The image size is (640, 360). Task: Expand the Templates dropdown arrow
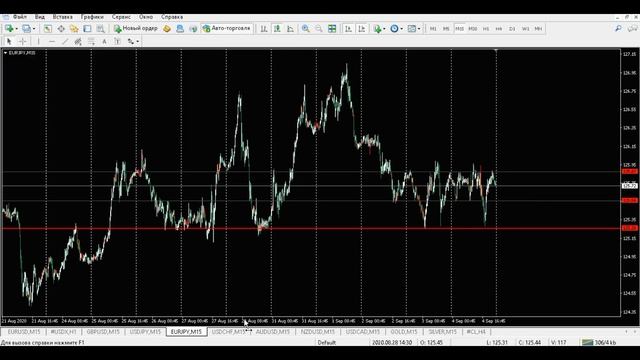pyautogui.click(x=419, y=29)
